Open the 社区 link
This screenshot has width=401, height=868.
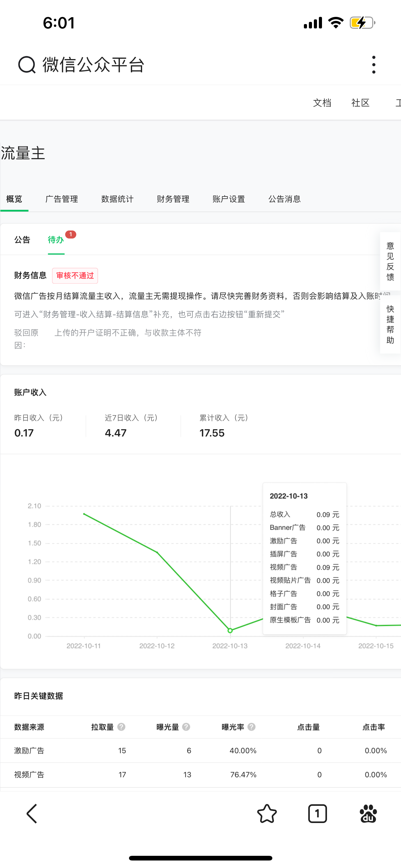(361, 103)
